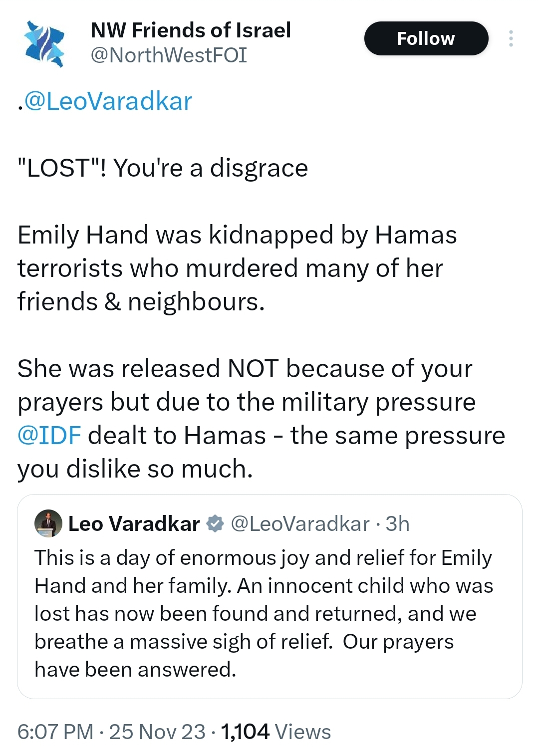The width and height of the screenshot is (539, 756).
Task: Click the 3h timestamp on quoted tweet
Action: [x=398, y=524]
